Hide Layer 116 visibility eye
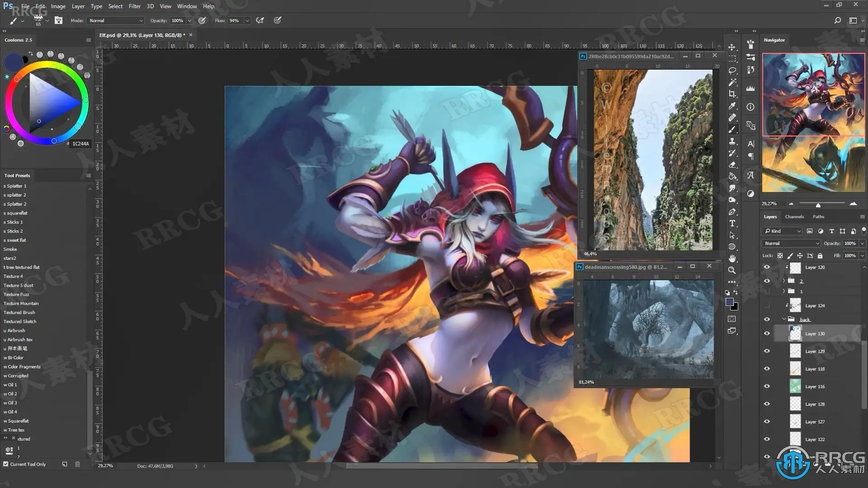Viewport: 868px width, 488px height. (767, 386)
